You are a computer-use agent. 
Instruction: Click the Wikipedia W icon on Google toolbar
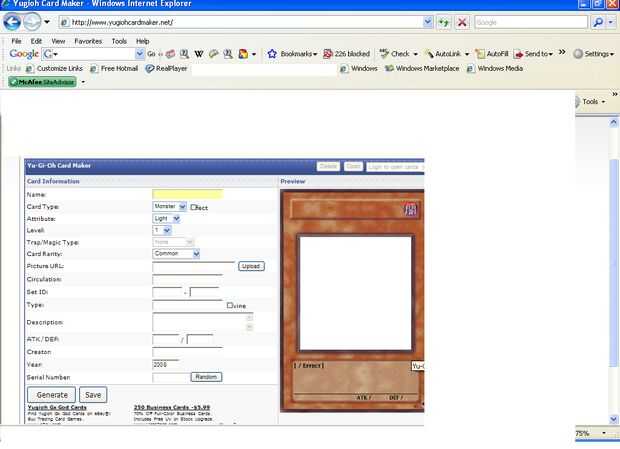(x=198, y=54)
